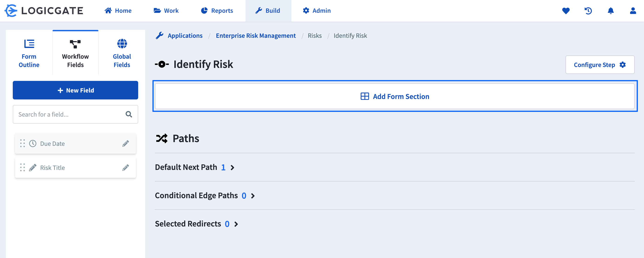
Task: Edit the Due Date field pencil
Action: [125, 143]
